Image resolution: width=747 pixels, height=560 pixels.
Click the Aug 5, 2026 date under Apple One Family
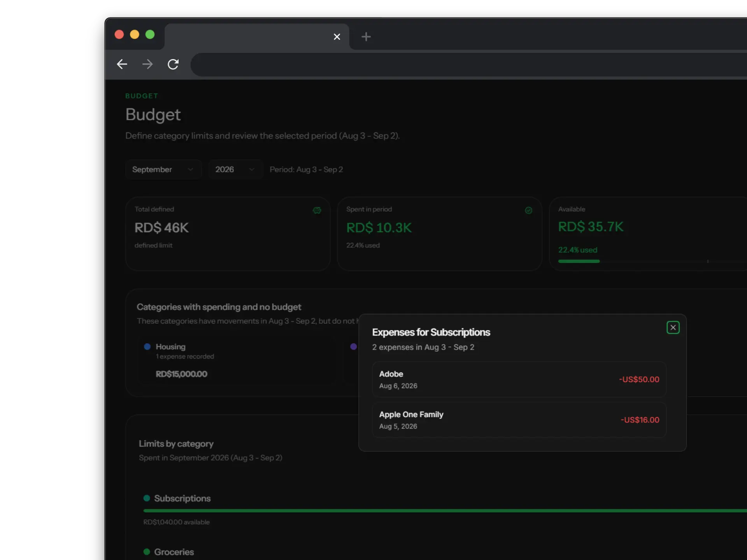[x=398, y=426]
